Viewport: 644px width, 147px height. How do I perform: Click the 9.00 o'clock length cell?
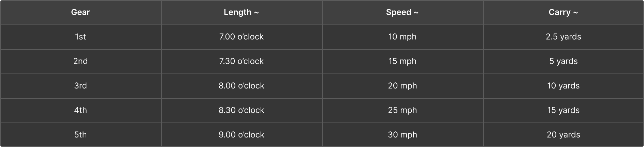pos(241,135)
